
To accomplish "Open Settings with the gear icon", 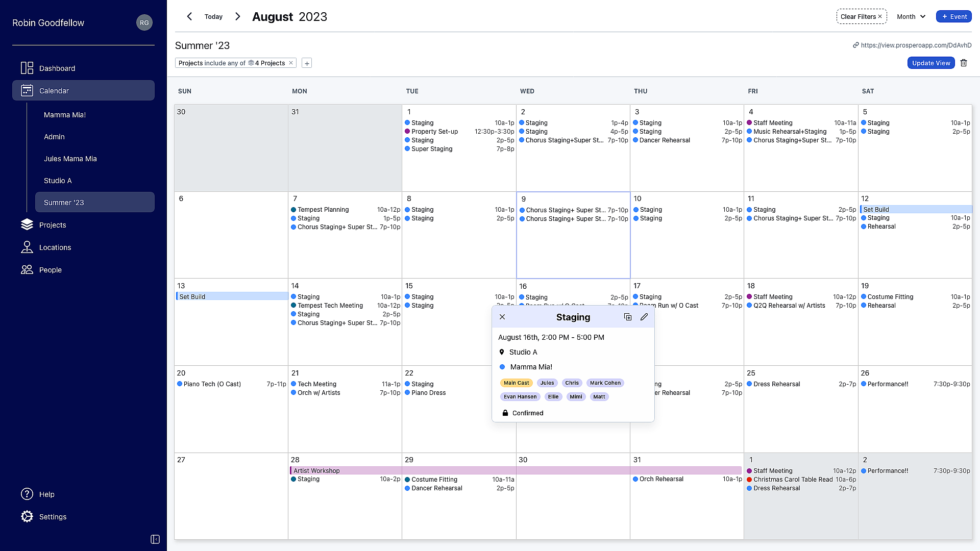I will tap(27, 517).
